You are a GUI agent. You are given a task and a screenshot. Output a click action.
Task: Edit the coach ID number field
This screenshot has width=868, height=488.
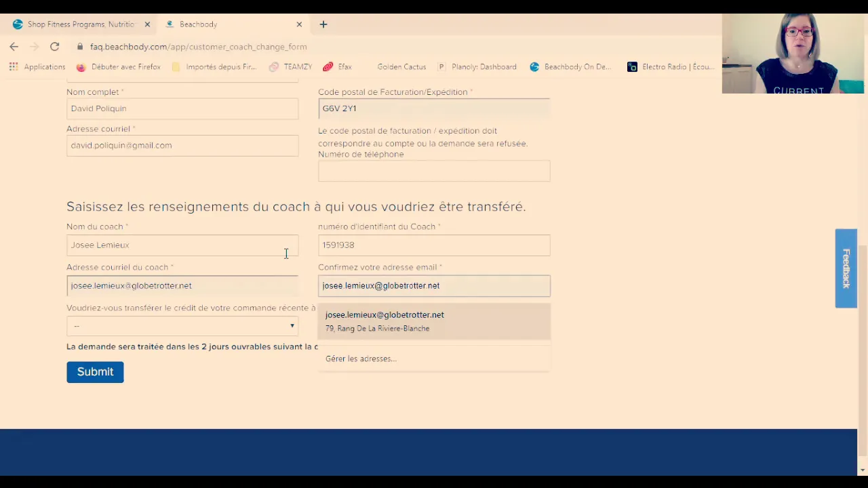434,245
